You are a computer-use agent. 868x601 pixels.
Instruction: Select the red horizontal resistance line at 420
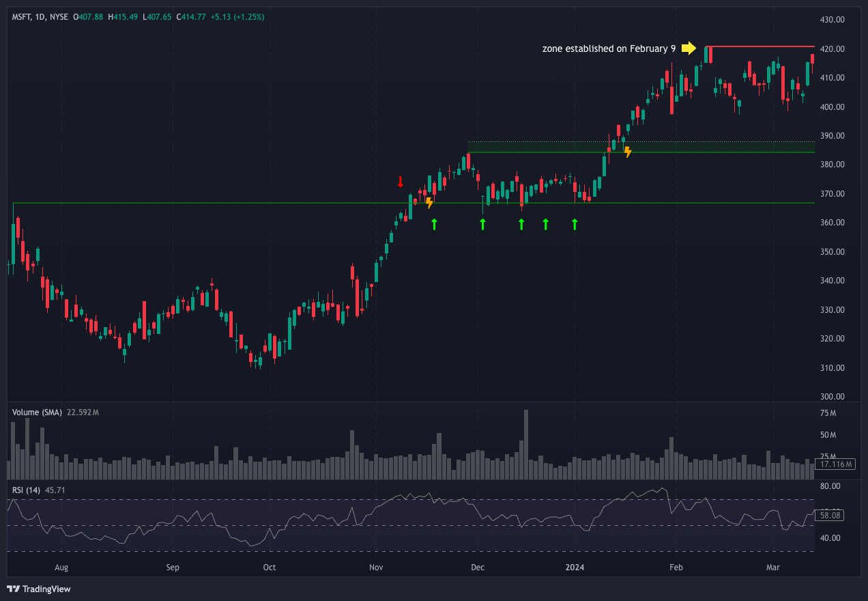pos(761,46)
